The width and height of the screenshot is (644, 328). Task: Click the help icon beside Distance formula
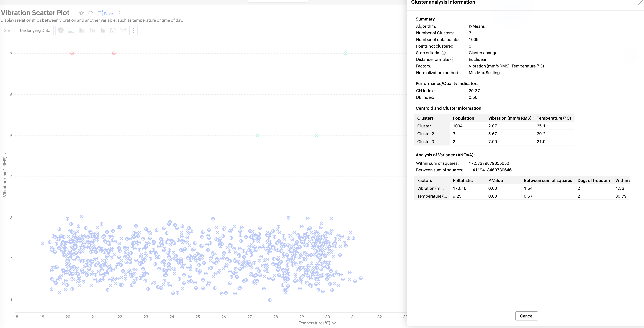point(452,59)
